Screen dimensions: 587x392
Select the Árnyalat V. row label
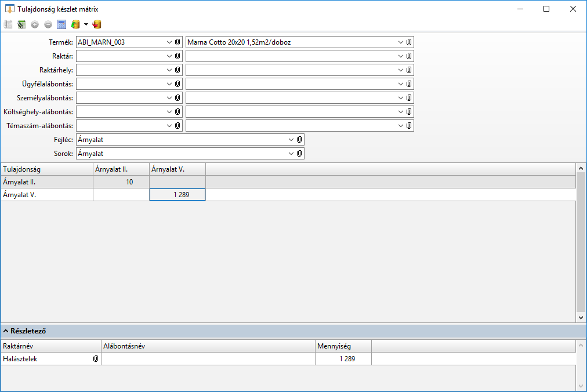[47, 195]
